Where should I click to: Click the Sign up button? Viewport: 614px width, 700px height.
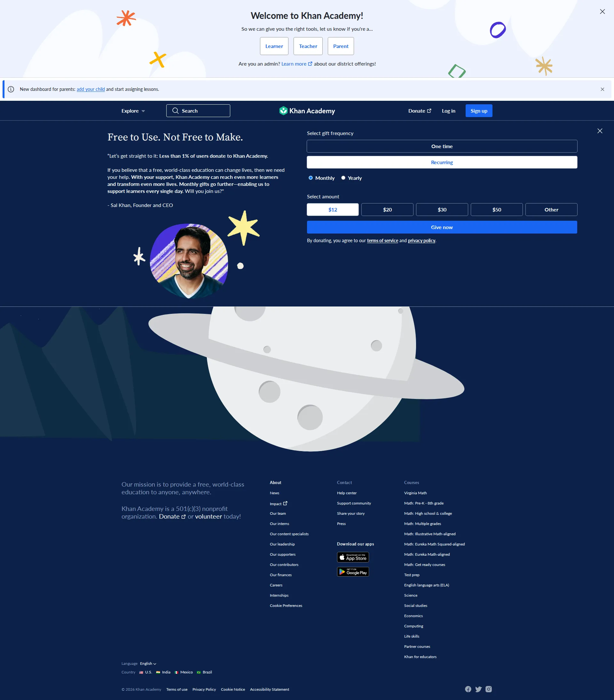479,111
